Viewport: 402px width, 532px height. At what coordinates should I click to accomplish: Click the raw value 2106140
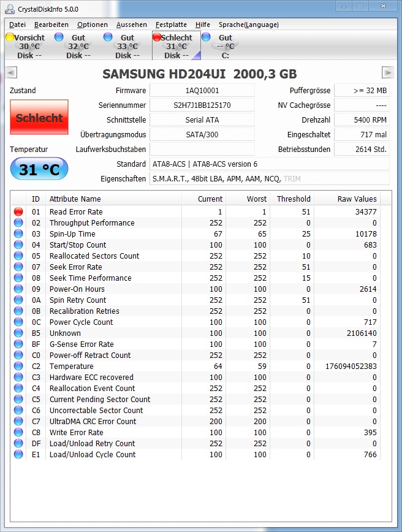[362, 333]
